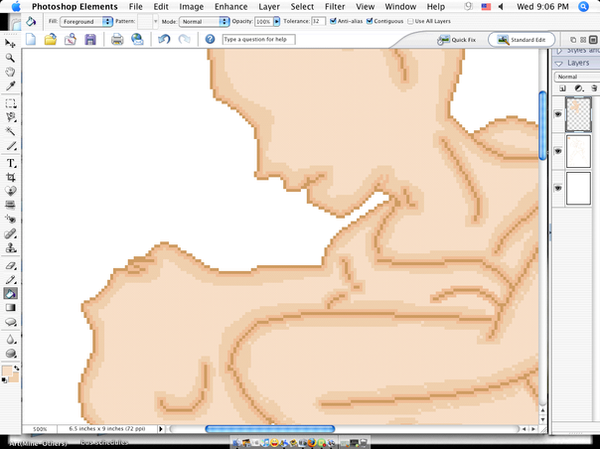Hide the top layer via eye icon

558,114
